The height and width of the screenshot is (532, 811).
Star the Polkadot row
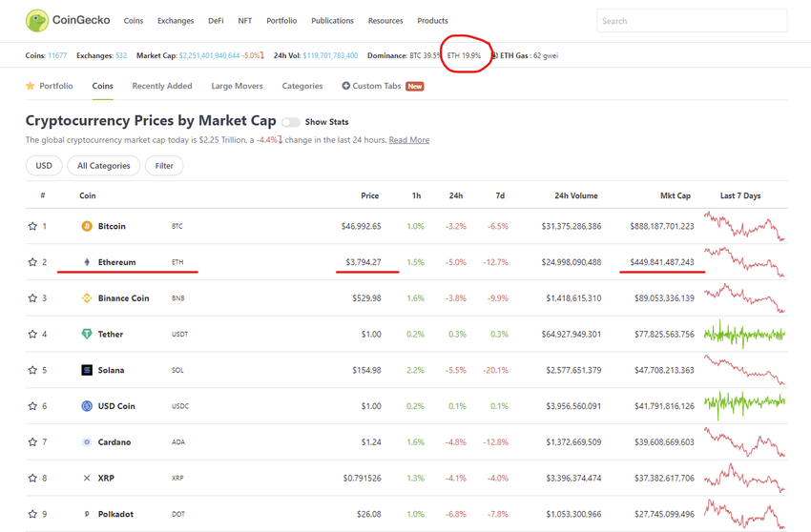point(32,514)
